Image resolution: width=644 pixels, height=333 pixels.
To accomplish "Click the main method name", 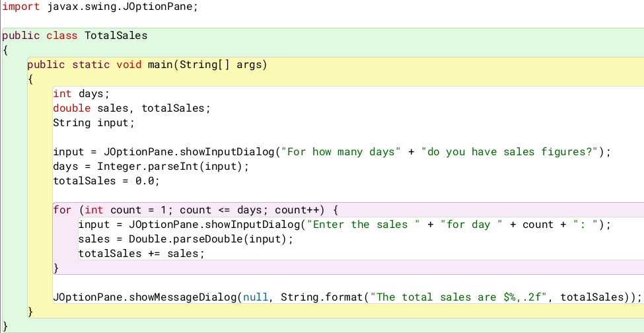I will (x=160, y=65).
